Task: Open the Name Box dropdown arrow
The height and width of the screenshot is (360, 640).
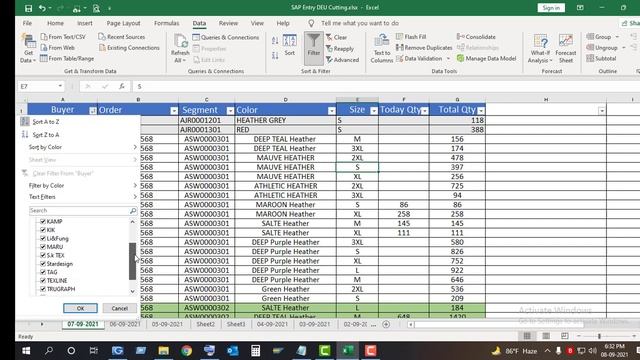Action: coord(60,86)
